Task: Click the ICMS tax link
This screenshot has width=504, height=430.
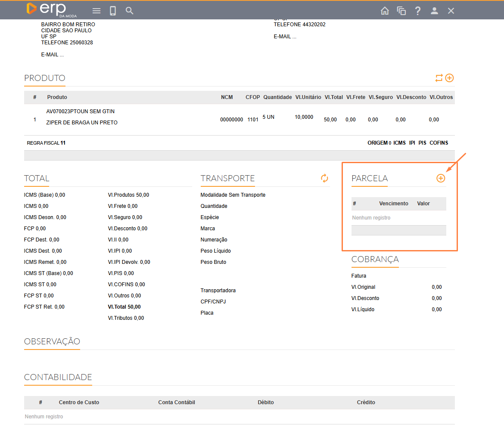Action: [x=399, y=143]
